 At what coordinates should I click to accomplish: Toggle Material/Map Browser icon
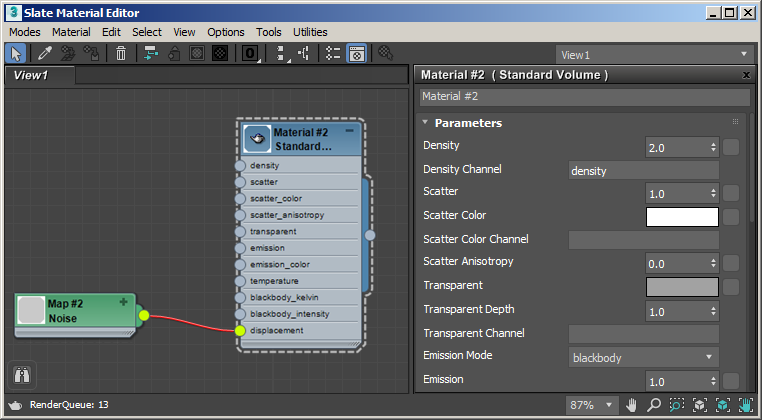[333, 53]
